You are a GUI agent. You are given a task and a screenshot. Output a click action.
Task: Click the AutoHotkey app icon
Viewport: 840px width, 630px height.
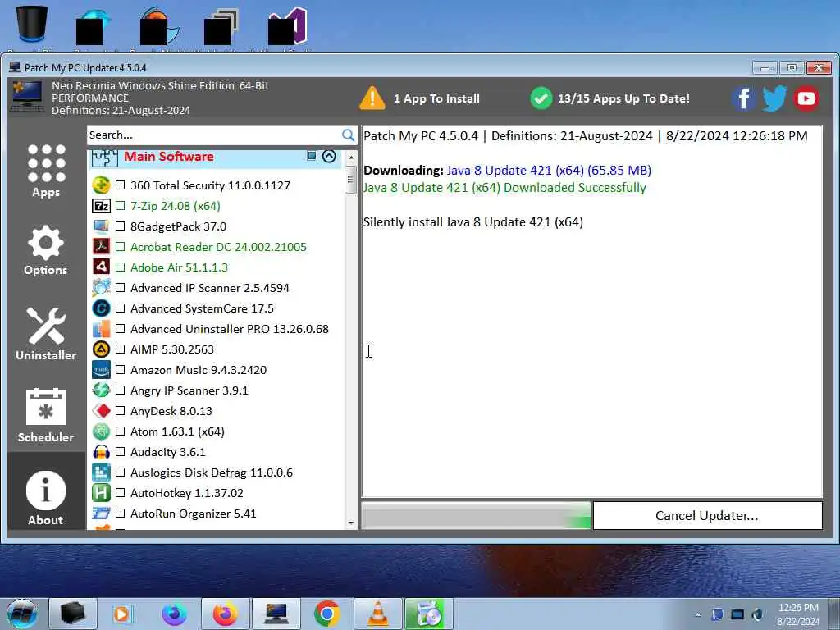coord(101,493)
